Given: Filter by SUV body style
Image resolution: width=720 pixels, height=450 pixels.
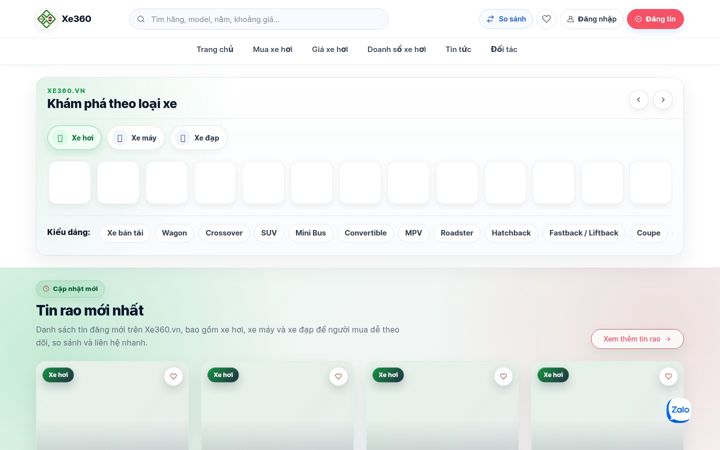Looking at the screenshot, I should click(x=269, y=233).
